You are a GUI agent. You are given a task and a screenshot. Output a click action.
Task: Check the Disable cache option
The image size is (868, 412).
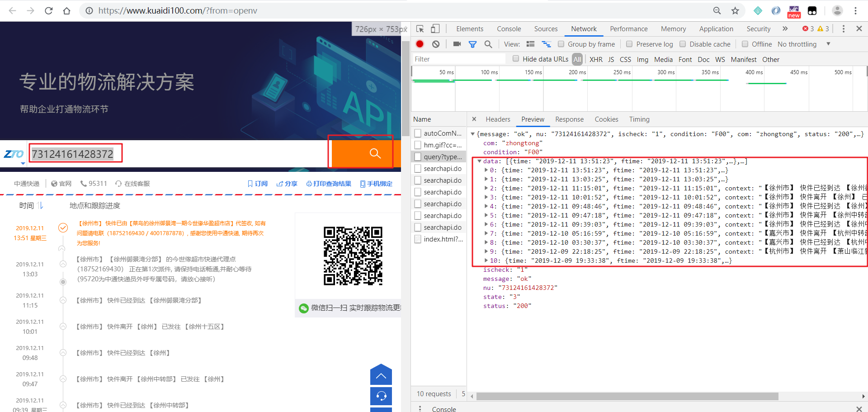point(683,44)
